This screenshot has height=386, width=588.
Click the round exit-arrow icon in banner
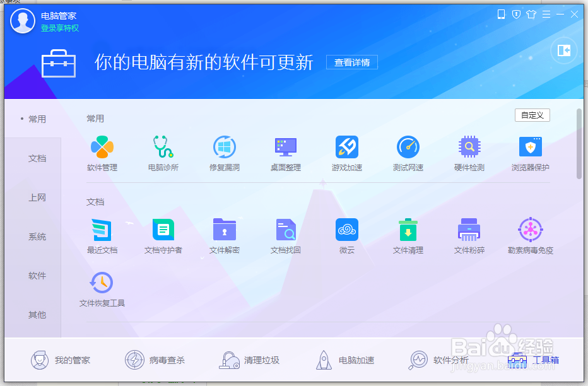coord(563,50)
